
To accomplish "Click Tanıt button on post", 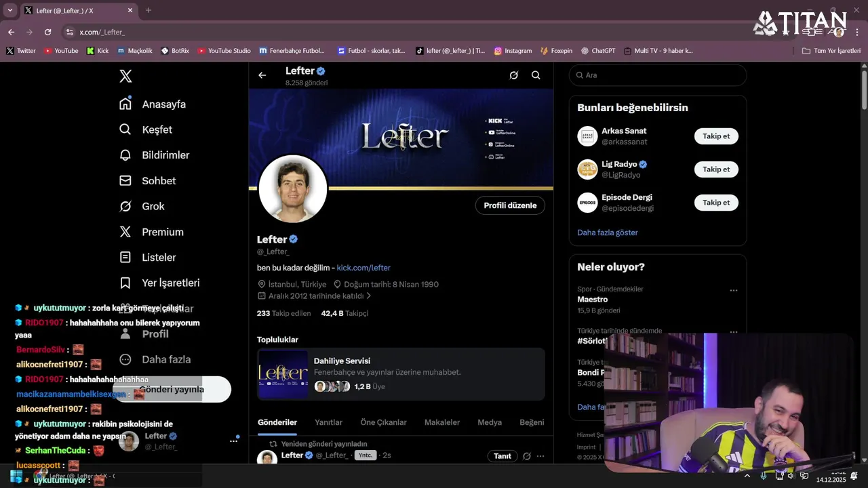I will [x=502, y=456].
